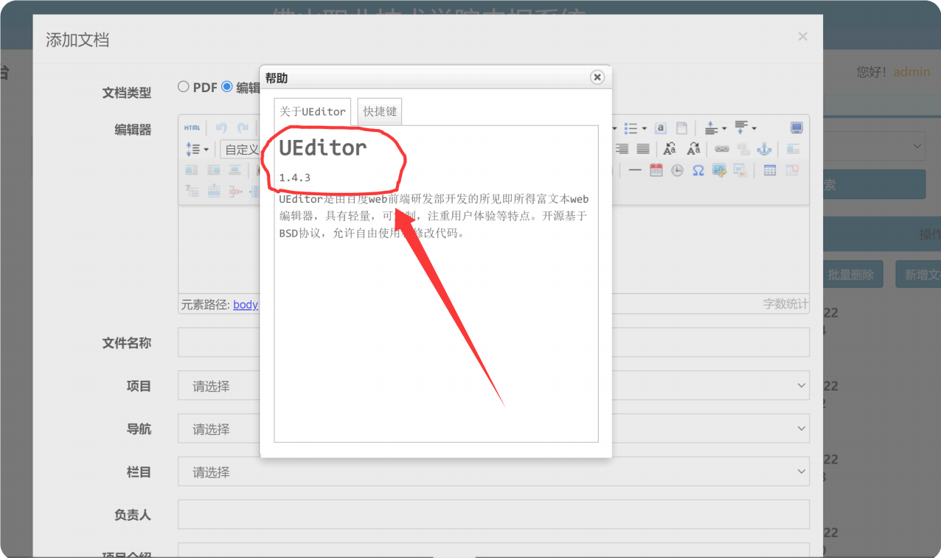Select the PDF document type radio
Screen dimensions: 941x560
pyautogui.click(x=184, y=86)
